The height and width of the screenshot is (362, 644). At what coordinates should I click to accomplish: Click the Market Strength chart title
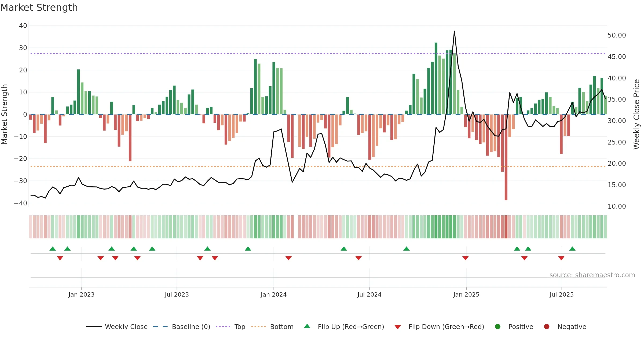tap(39, 8)
